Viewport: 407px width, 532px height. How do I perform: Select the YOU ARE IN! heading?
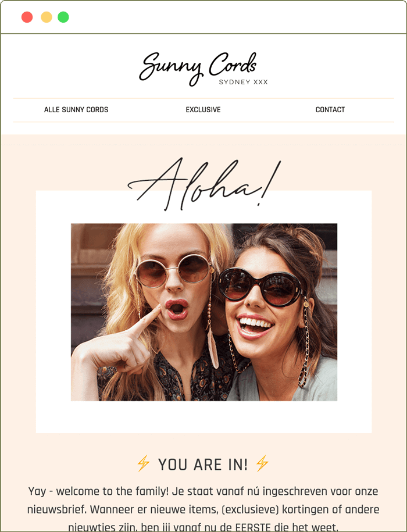(x=203, y=464)
